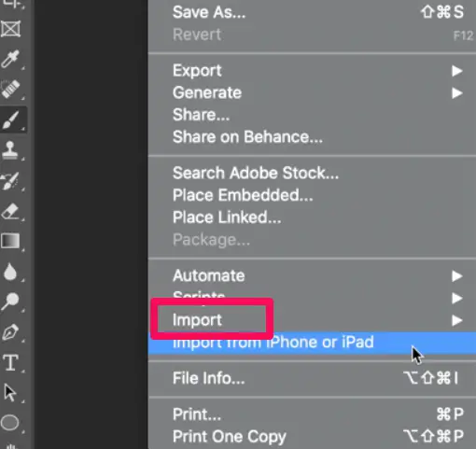The image size is (476, 449).
Task: Select the Pen tool
Action: 10,331
